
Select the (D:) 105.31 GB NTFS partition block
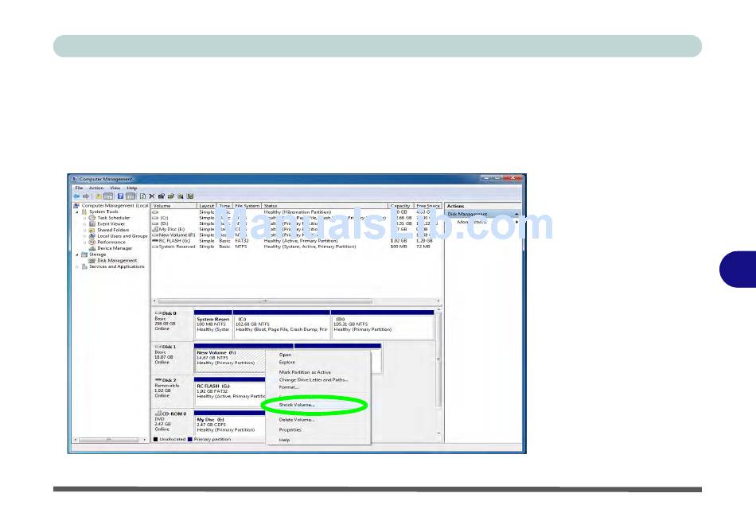pos(382,325)
